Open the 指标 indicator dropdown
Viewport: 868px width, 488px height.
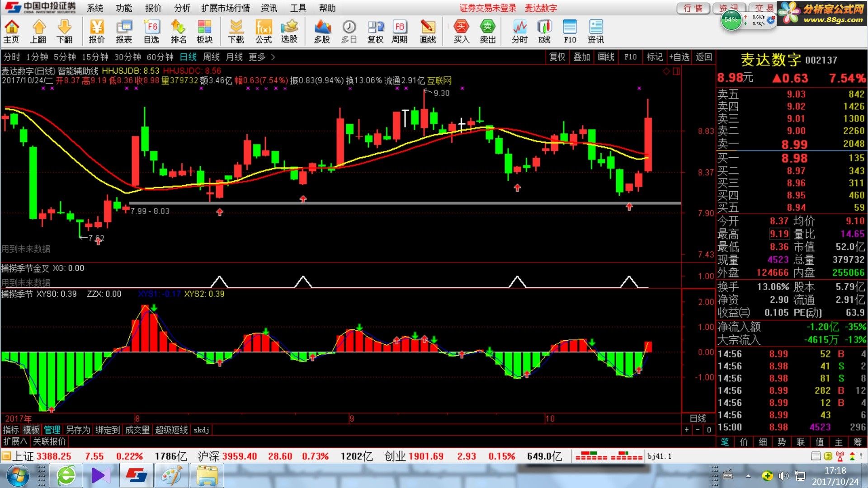pos(11,430)
